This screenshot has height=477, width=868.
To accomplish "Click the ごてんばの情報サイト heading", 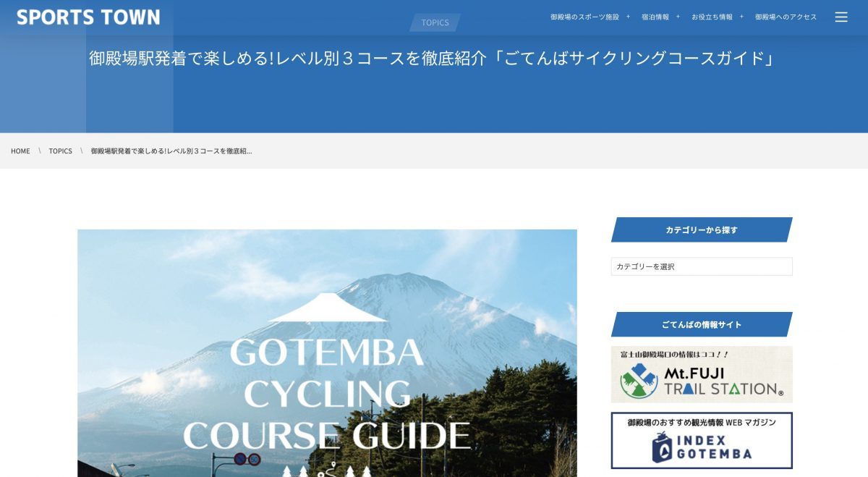I will coord(702,324).
